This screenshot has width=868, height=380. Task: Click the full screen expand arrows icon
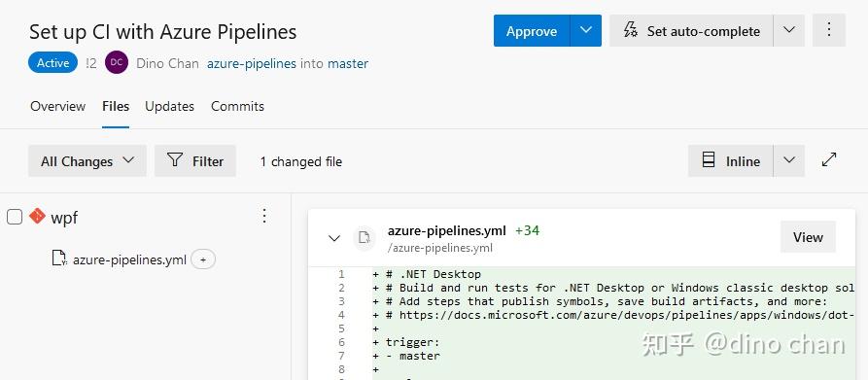click(829, 160)
